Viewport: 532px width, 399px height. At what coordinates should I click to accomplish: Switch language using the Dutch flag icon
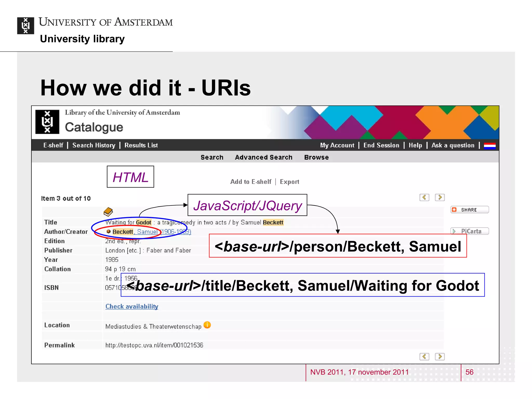click(490, 145)
